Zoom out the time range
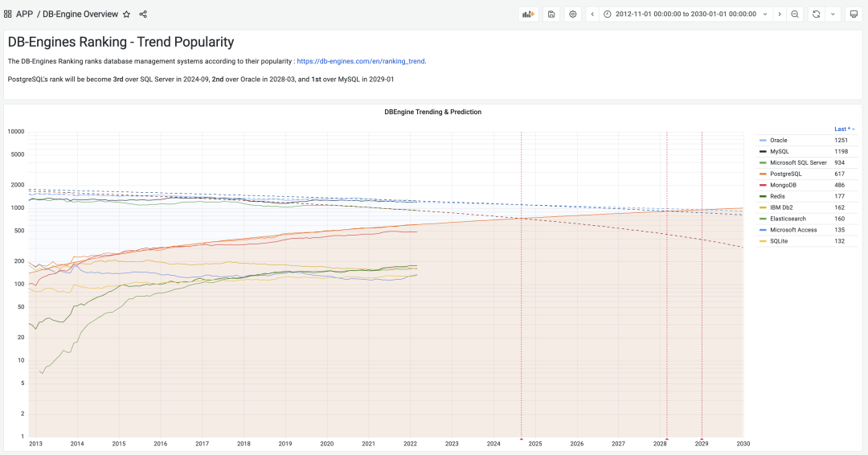This screenshot has height=455, width=868. tap(795, 14)
